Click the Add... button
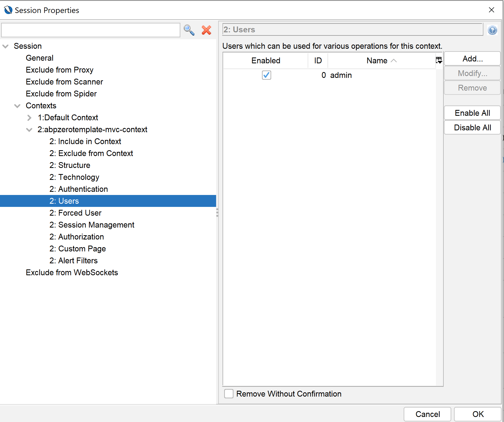 click(472, 59)
